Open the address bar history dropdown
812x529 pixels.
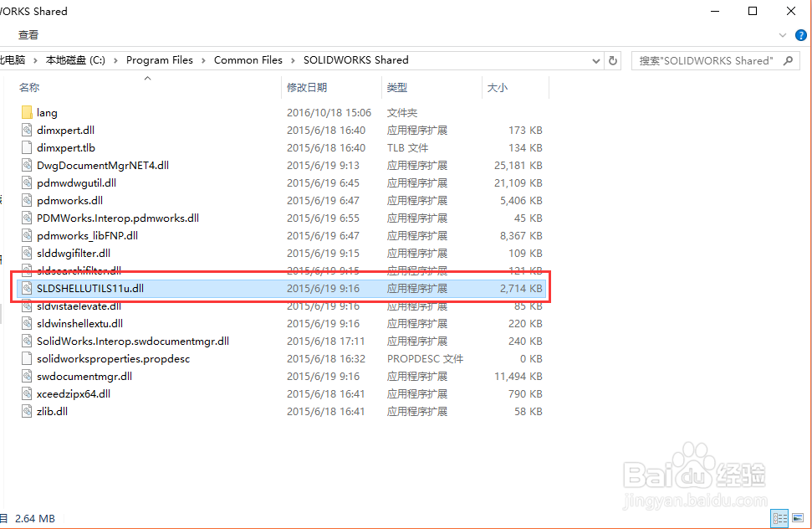(x=596, y=60)
